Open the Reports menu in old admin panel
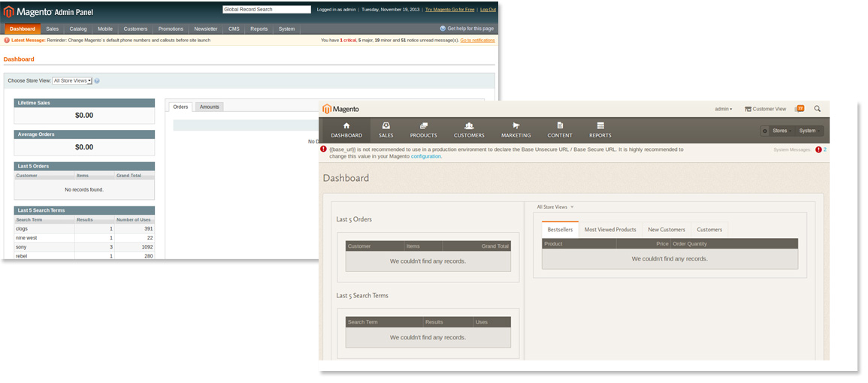The width and height of the screenshot is (868, 383). pyautogui.click(x=259, y=29)
